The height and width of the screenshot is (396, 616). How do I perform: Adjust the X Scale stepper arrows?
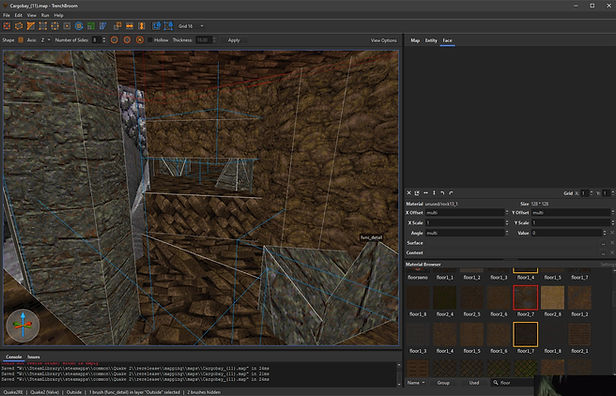point(507,223)
